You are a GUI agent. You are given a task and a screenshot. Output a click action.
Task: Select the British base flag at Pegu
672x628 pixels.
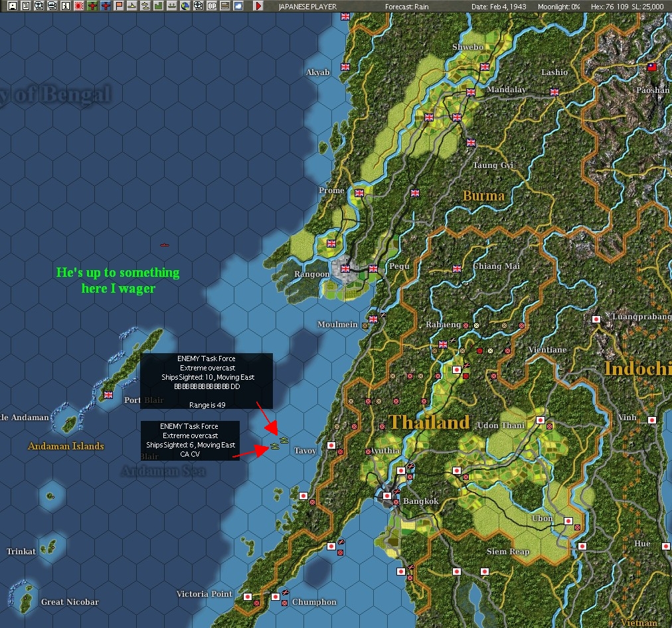(373, 269)
